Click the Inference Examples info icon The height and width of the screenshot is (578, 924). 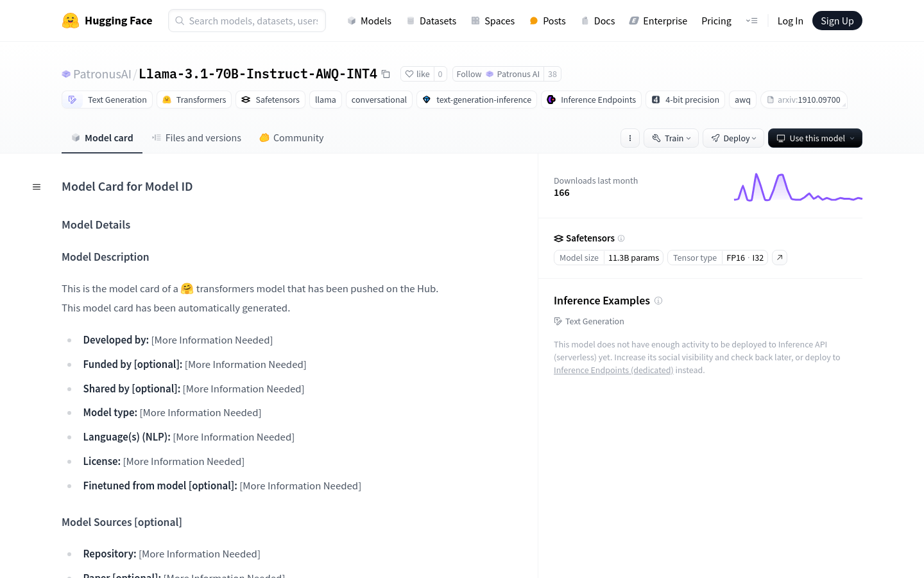[x=658, y=301]
